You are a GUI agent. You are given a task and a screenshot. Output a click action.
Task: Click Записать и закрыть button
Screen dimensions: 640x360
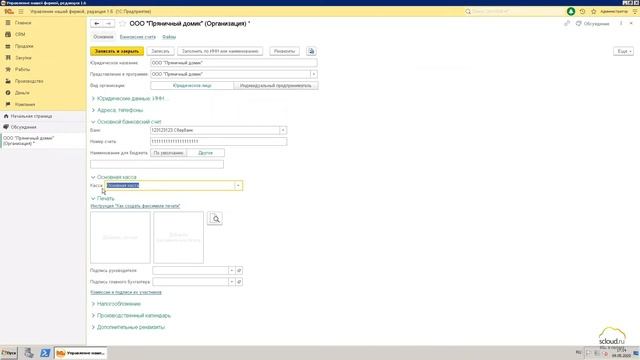117,51
